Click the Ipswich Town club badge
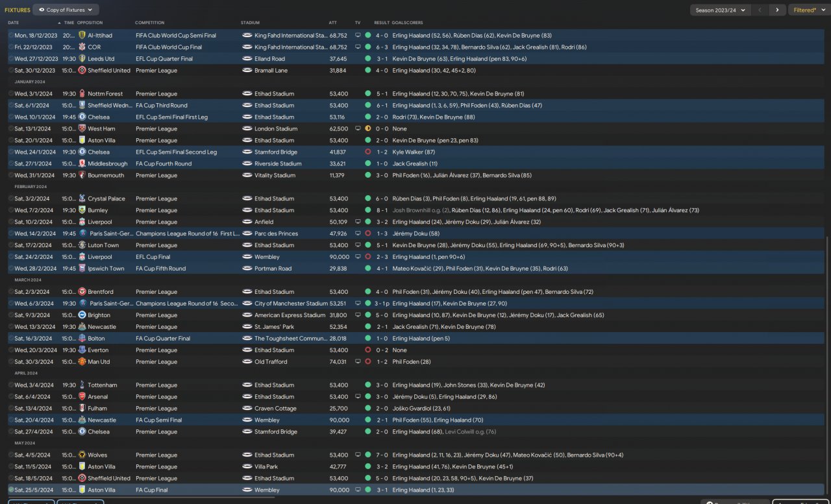Screen dimensions: 831x504 [82, 269]
